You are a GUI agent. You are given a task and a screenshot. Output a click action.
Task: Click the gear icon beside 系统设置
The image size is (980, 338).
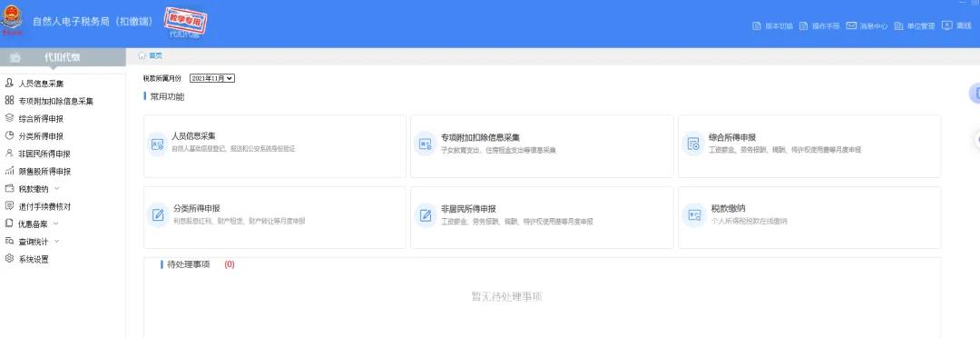point(9,259)
